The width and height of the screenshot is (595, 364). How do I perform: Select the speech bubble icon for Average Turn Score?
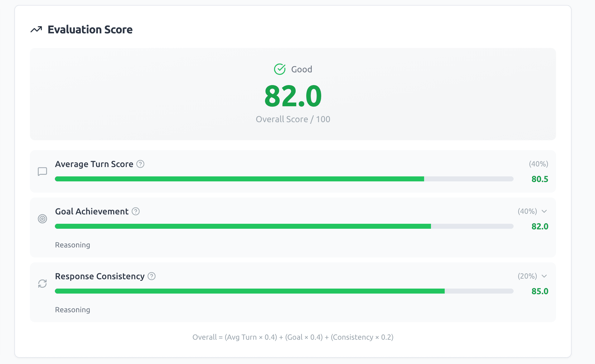click(42, 171)
